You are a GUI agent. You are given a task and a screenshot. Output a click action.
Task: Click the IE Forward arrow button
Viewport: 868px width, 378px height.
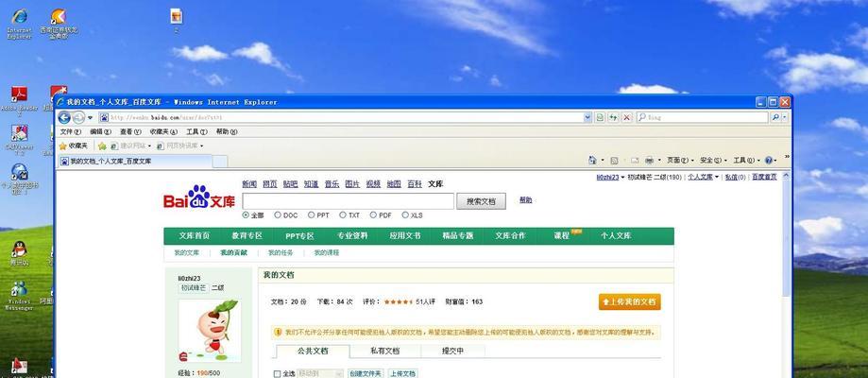pyautogui.click(x=78, y=117)
